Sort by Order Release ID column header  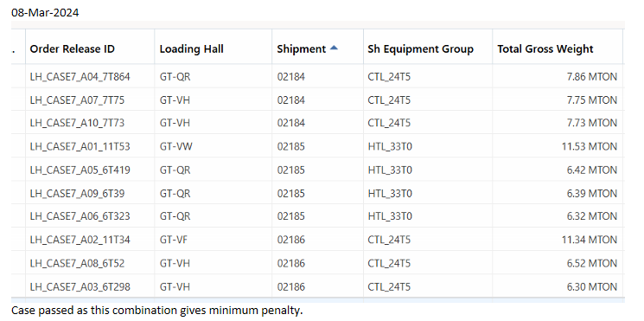click(73, 49)
